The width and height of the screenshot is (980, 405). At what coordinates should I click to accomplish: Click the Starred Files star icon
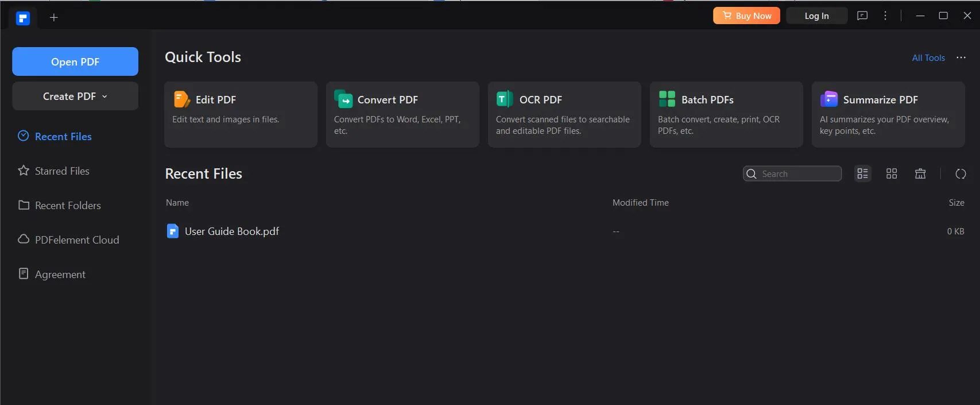pos(24,170)
